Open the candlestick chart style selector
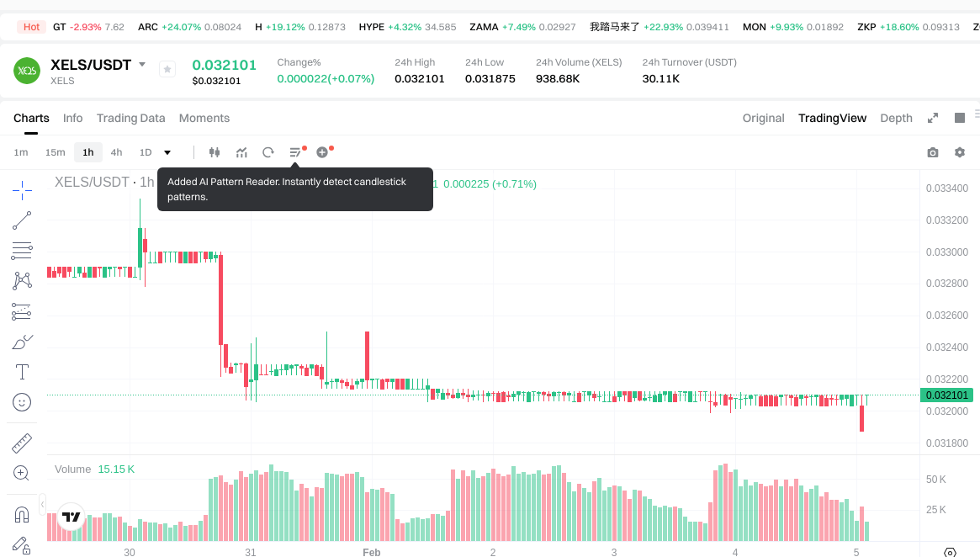 214,152
